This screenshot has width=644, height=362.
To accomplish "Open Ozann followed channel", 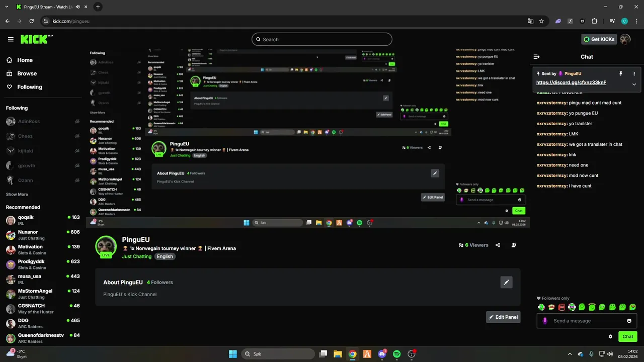I will [42, 180].
